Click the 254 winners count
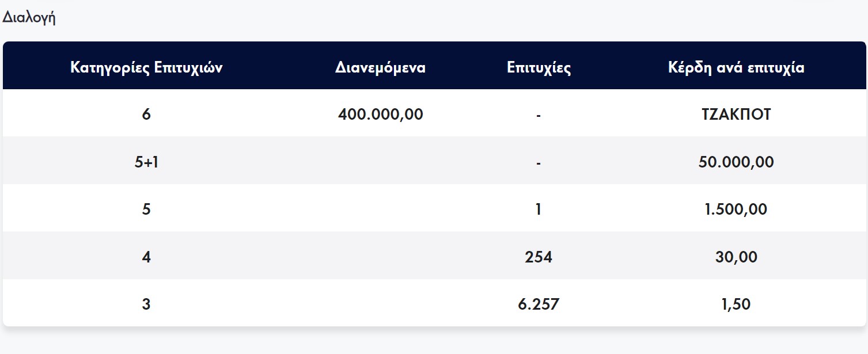This screenshot has width=868, height=354. (539, 256)
